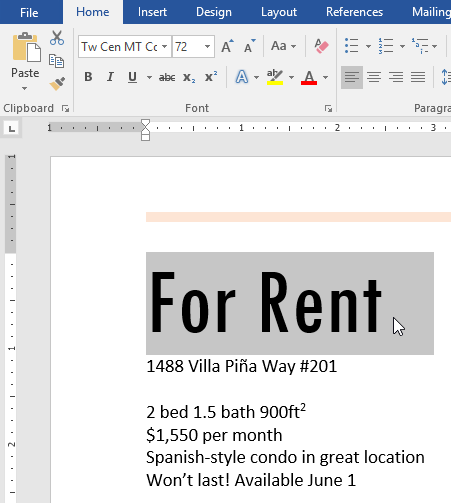Switch to the Home tab
451x503 pixels.
(x=93, y=12)
